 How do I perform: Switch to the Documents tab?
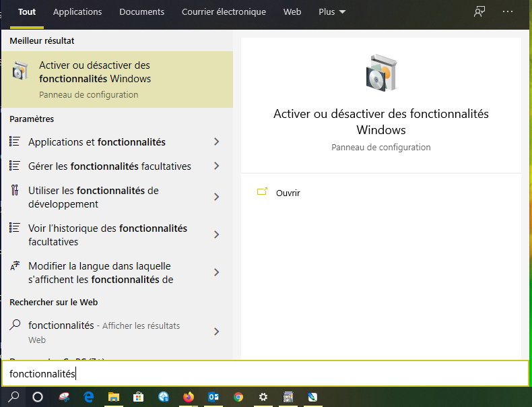pos(142,12)
